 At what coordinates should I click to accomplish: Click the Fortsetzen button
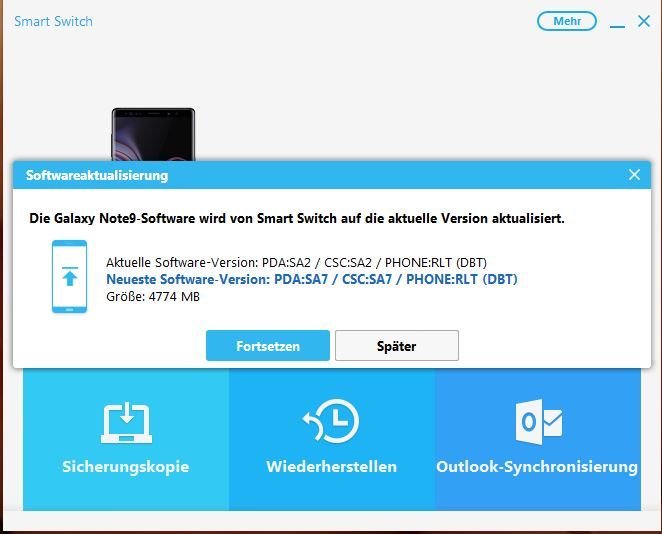268,346
